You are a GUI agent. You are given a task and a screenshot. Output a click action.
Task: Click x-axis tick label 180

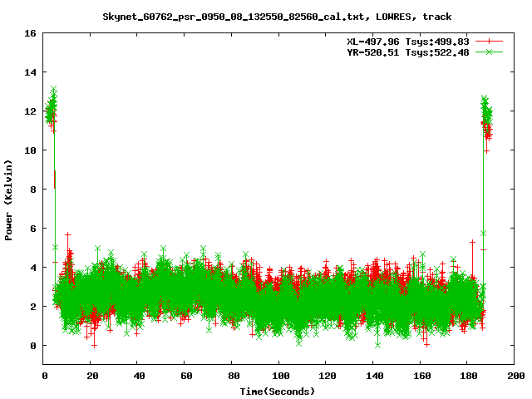pos(469,376)
